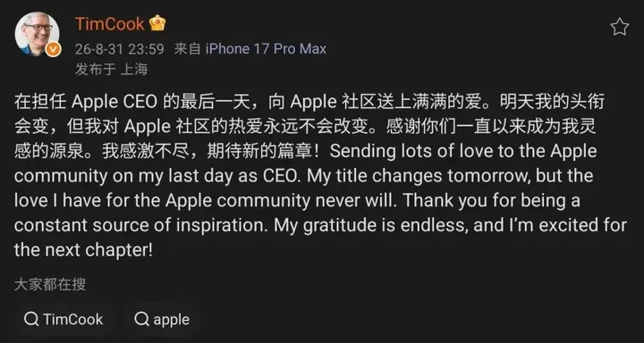Image resolution: width=644 pixels, height=343 pixels.
Task: Open the TimCook username link
Action: [110, 24]
